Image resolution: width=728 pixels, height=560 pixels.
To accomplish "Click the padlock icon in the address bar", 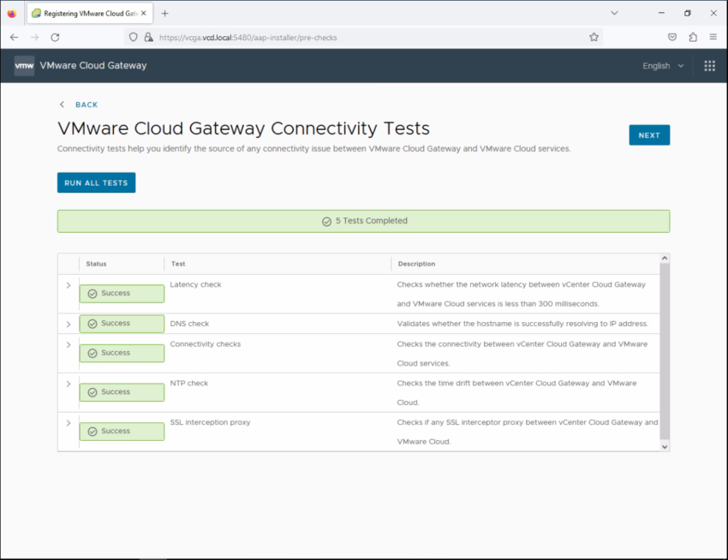I will click(148, 37).
